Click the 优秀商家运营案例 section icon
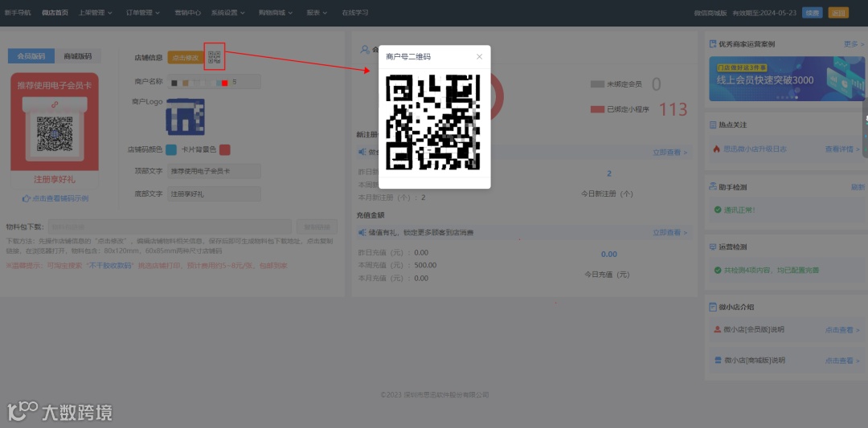This screenshot has height=428, width=868. (713, 43)
